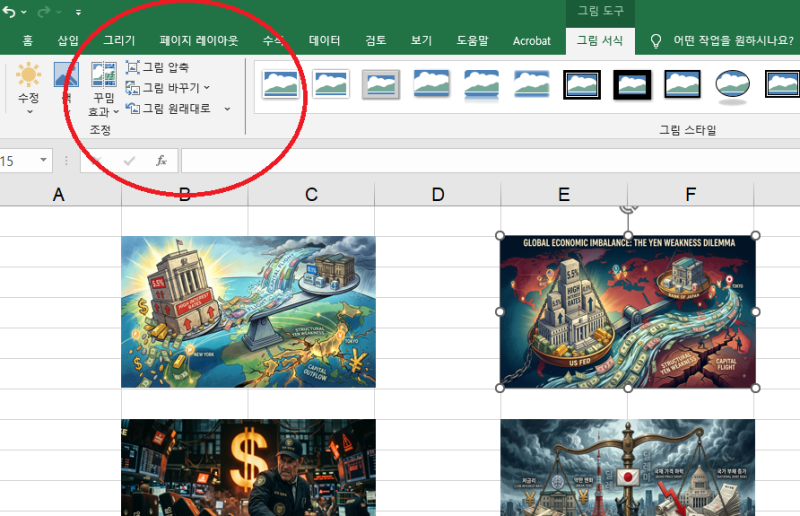Apply the eighth picture style, thick matte black
The width and height of the screenshot is (800, 516).
tap(632, 84)
